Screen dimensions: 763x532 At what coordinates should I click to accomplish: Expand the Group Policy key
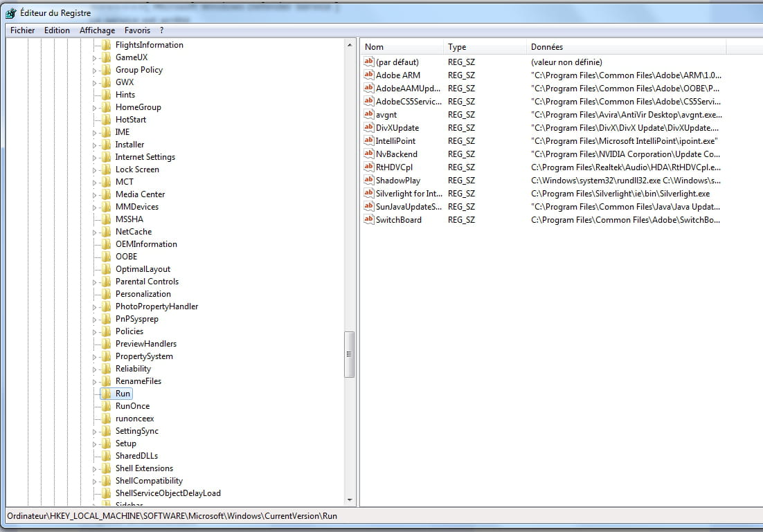94,71
